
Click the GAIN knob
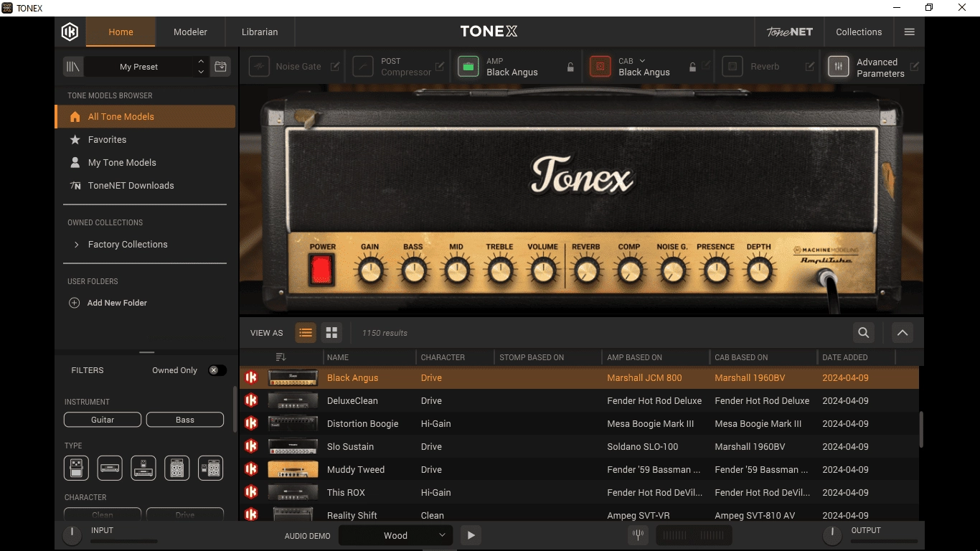tap(370, 271)
